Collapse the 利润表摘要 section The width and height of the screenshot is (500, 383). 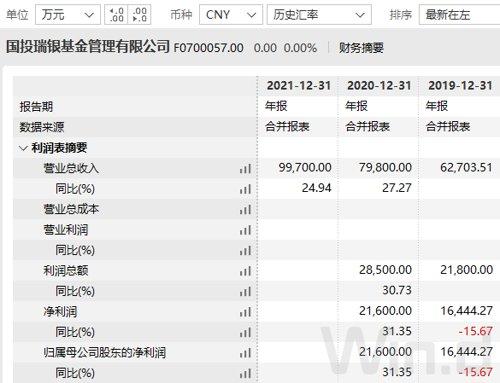click(x=23, y=148)
